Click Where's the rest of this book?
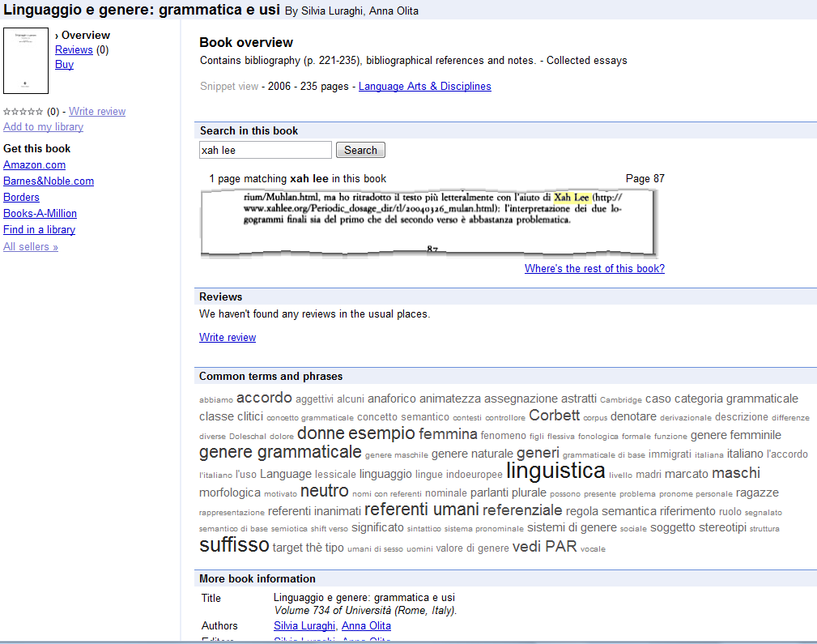This screenshot has width=817, height=644. tap(594, 268)
